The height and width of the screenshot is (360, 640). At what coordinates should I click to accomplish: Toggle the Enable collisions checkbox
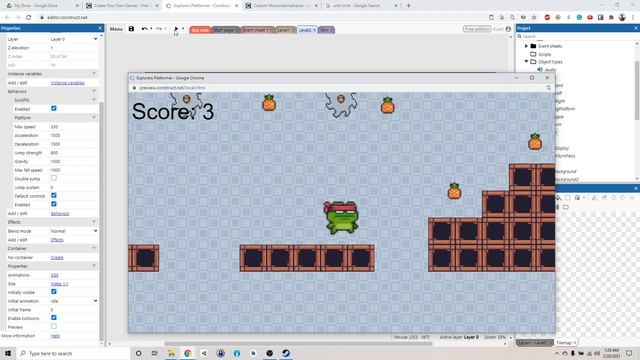[x=53, y=318]
